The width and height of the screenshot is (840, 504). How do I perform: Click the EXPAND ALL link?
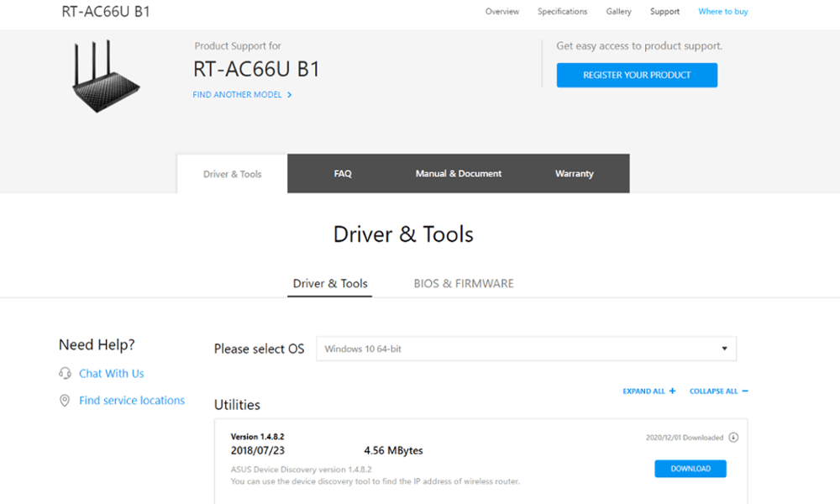coord(643,391)
